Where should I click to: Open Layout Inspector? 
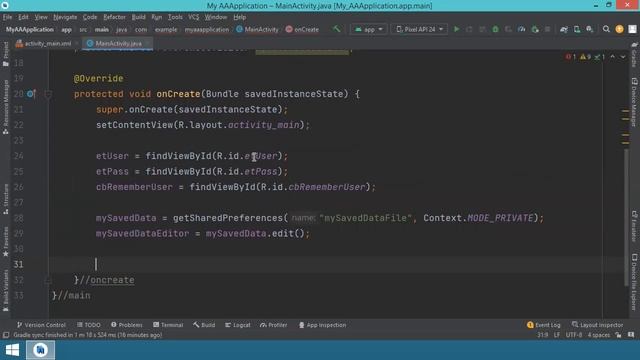[598, 325]
